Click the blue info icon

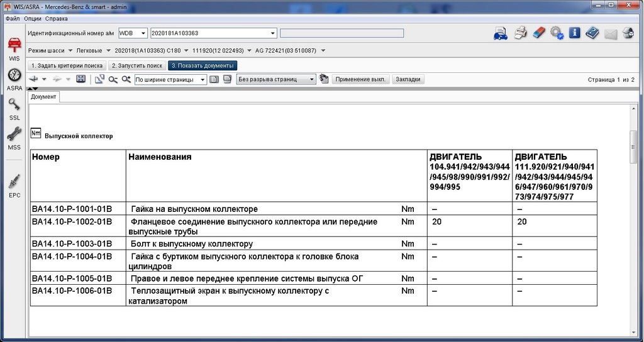(575, 33)
